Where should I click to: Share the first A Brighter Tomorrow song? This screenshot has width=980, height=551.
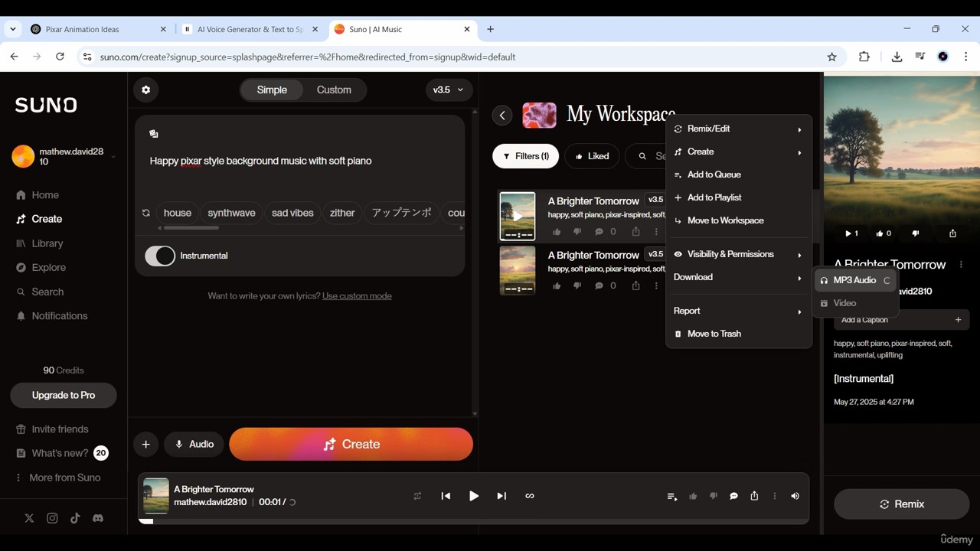tap(635, 231)
